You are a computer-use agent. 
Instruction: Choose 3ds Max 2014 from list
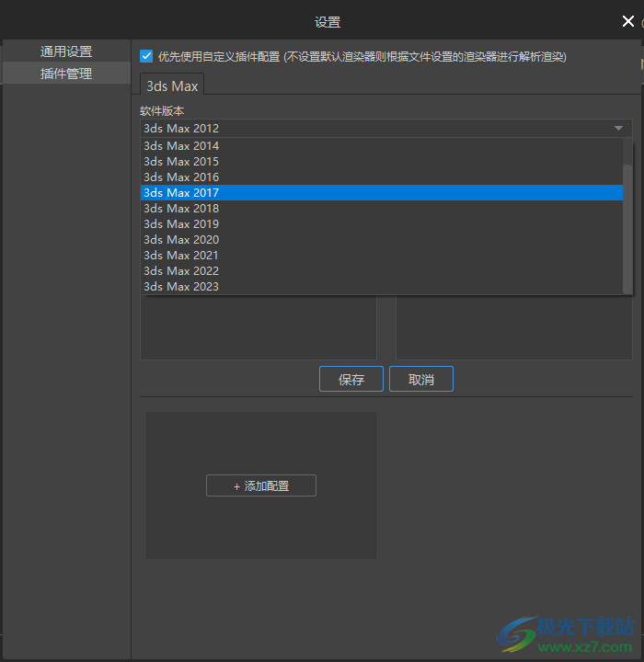click(382, 145)
